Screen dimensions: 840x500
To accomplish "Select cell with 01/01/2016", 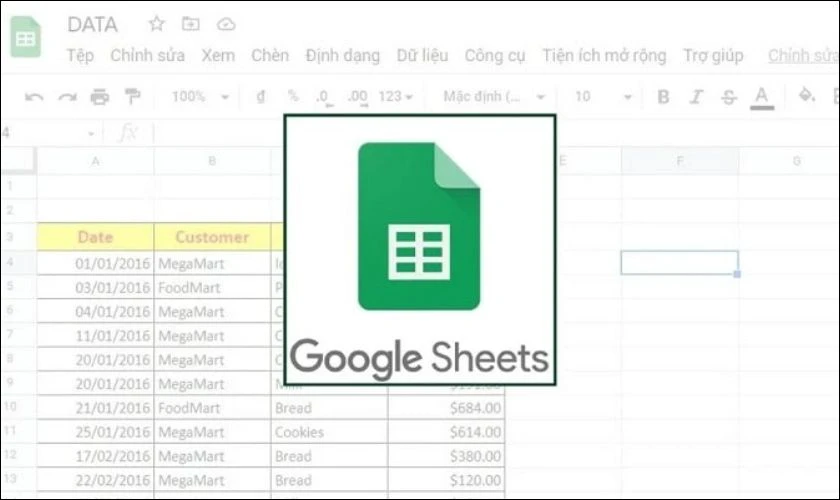I will pyautogui.click(x=95, y=263).
